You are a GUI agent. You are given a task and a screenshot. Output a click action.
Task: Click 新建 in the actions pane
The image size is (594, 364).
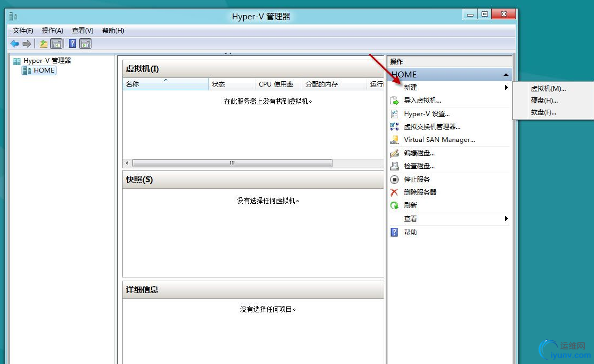[x=411, y=88]
